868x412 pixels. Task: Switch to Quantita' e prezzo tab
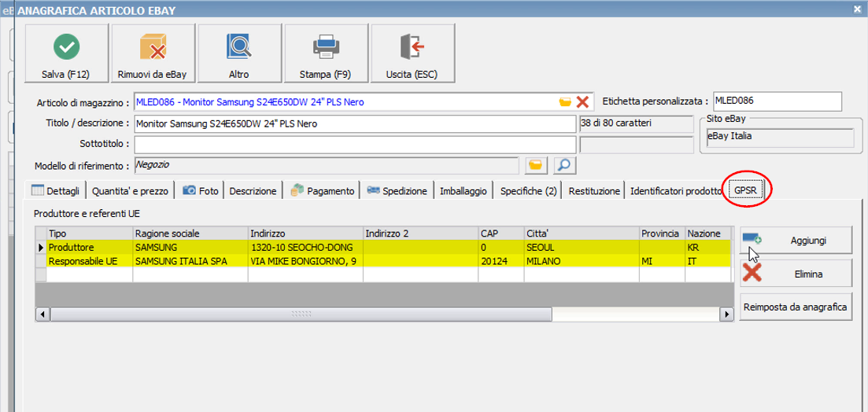(x=130, y=191)
